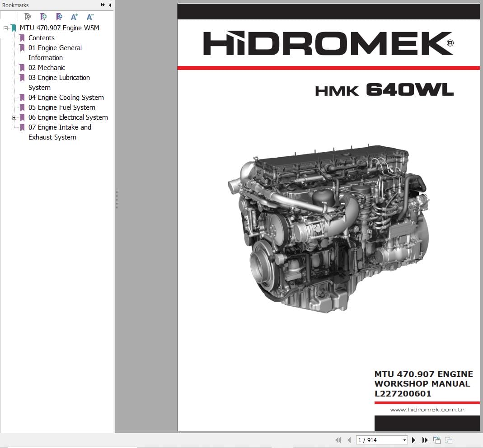The image size is (483, 448).
Task: Collapse the MTU 470.907 Engine WSM node
Action: [5, 28]
